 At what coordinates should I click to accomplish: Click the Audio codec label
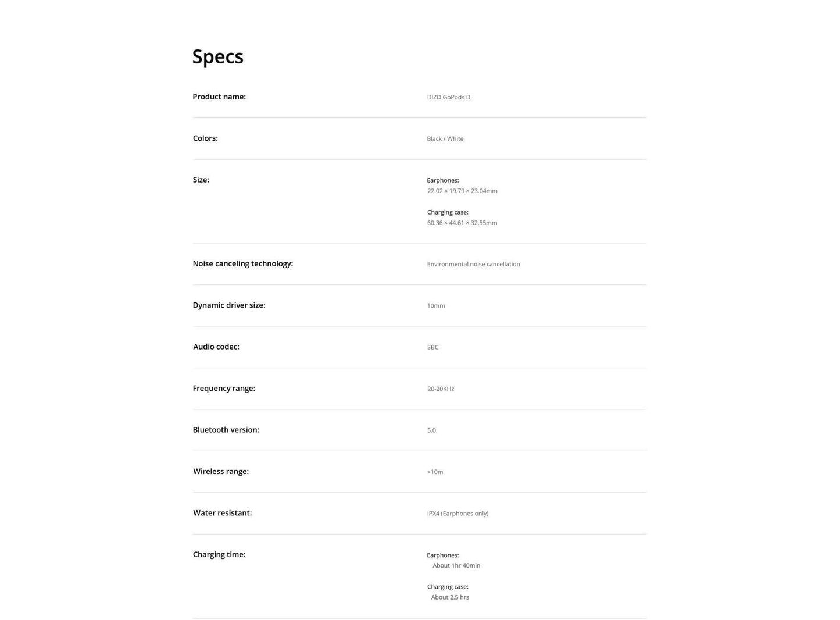coord(216,347)
